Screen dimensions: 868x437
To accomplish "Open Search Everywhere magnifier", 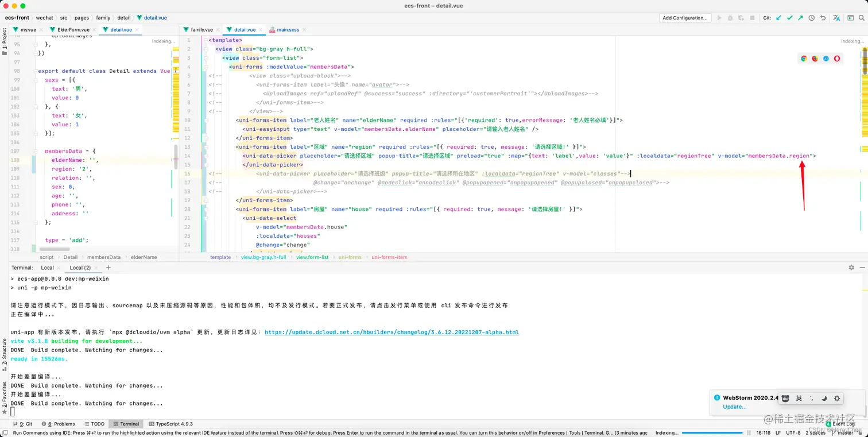I will [861, 18].
